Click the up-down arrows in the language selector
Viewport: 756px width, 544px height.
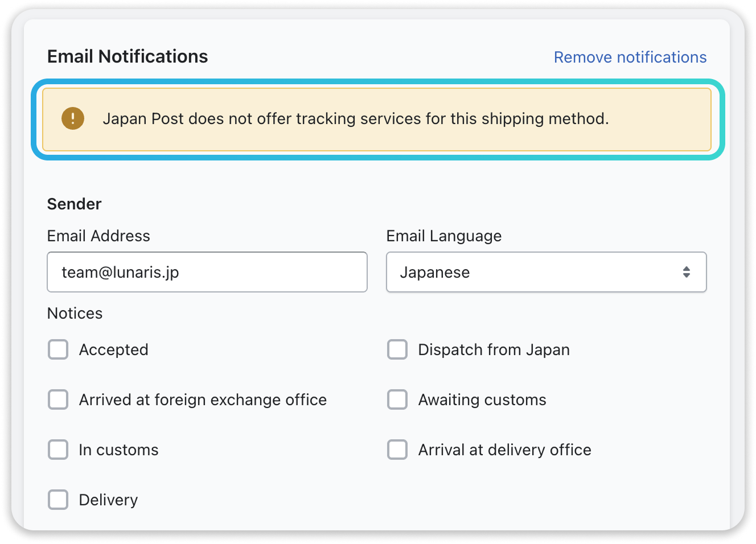point(687,272)
